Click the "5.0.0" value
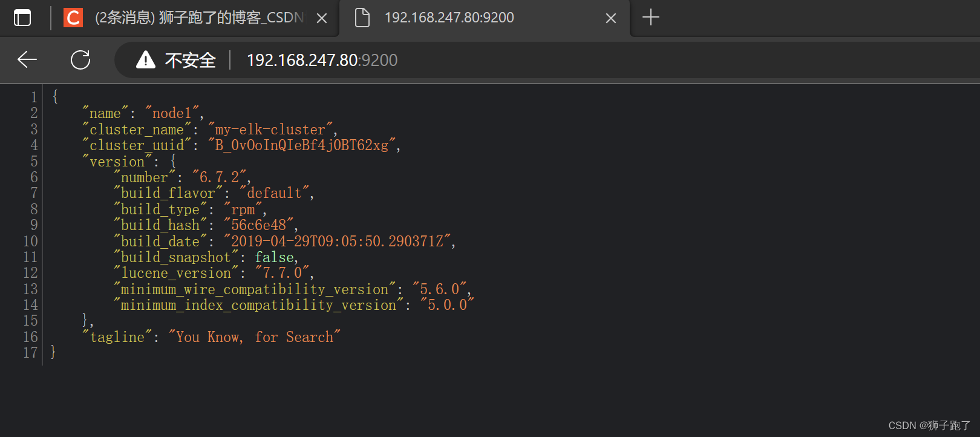Screen dimensions: 980x437 (448, 305)
